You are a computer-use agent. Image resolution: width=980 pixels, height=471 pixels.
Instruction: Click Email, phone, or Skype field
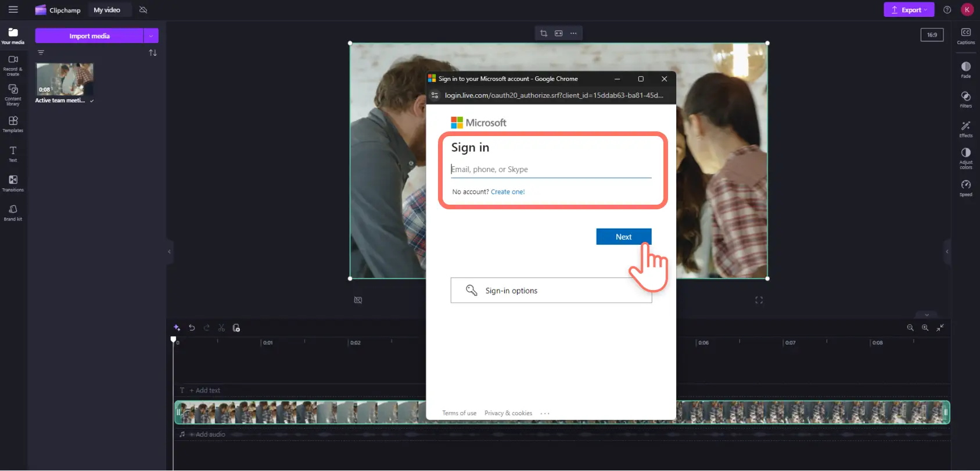[551, 169]
